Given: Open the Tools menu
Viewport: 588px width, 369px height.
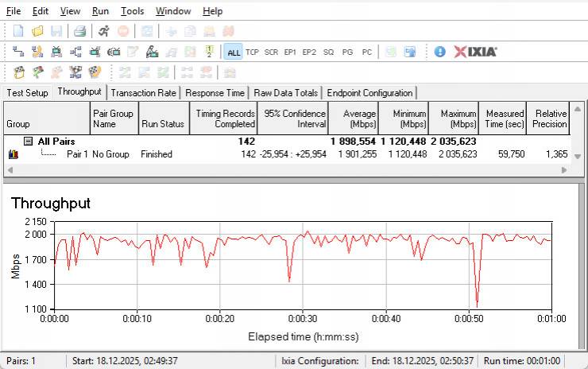Looking at the screenshot, I should pos(132,11).
